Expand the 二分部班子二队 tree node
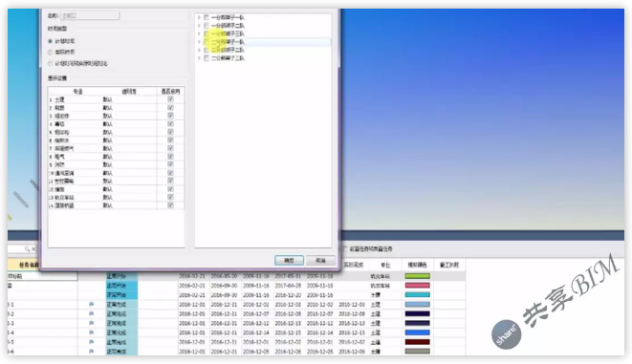The image size is (632, 364). 199,50
